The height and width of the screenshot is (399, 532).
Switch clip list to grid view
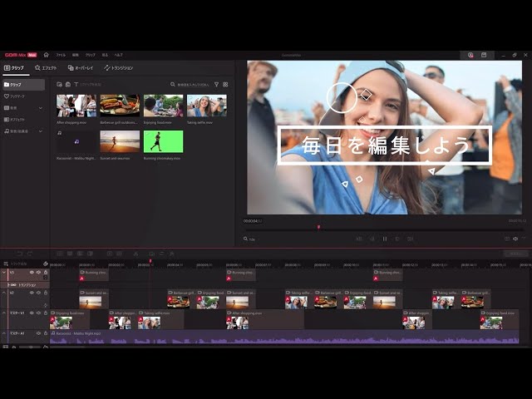tap(225, 85)
